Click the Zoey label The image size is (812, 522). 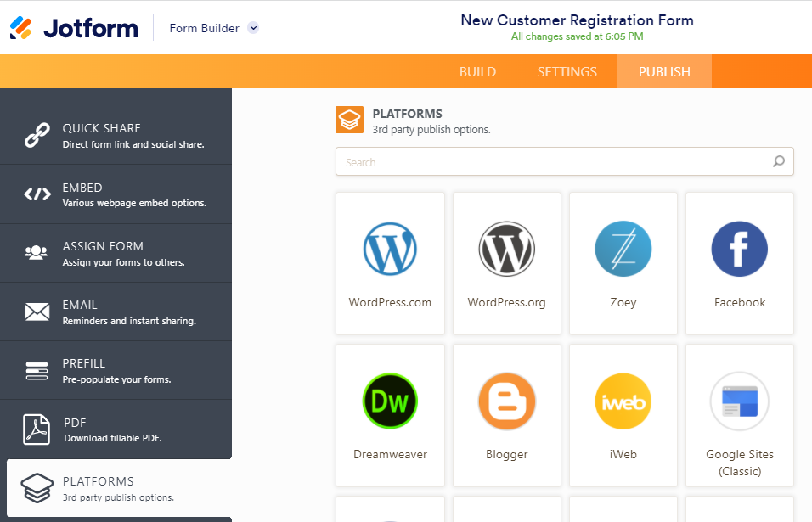[x=623, y=303]
